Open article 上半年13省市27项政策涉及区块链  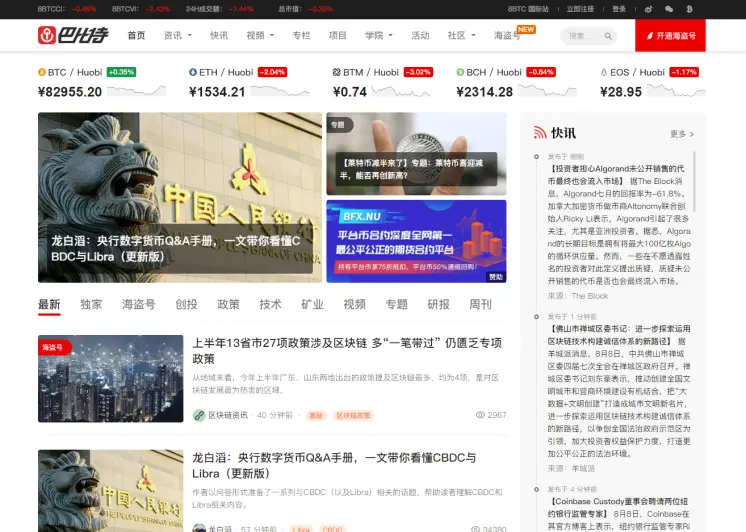click(347, 351)
